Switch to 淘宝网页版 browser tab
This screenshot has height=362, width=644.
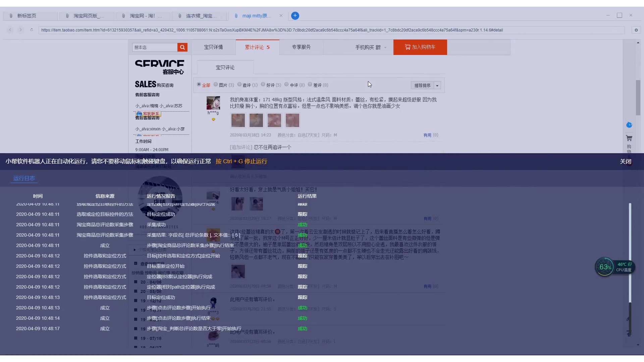tap(87, 16)
